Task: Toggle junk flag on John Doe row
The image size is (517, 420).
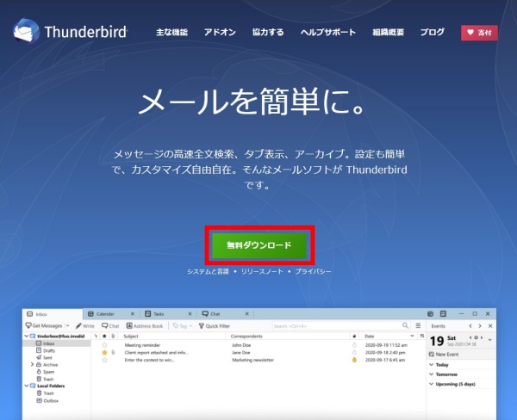Action: point(354,345)
